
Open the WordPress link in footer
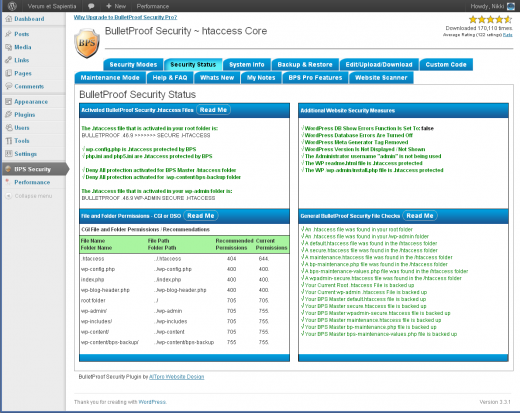coord(152,402)
